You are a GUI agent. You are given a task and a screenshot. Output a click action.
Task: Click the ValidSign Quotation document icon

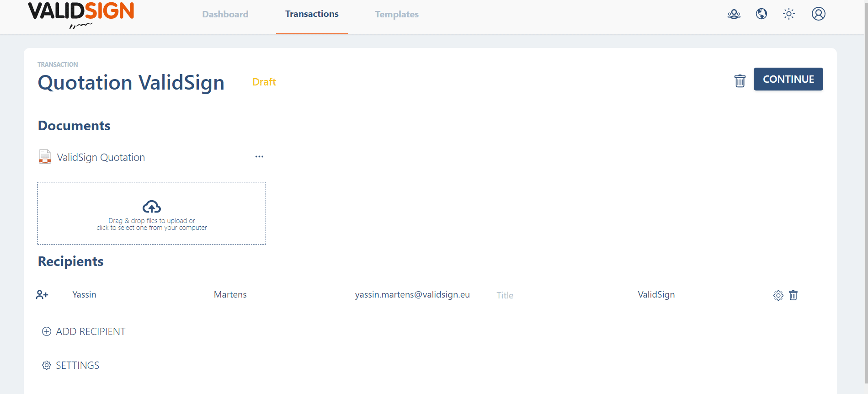coord(45,157)
